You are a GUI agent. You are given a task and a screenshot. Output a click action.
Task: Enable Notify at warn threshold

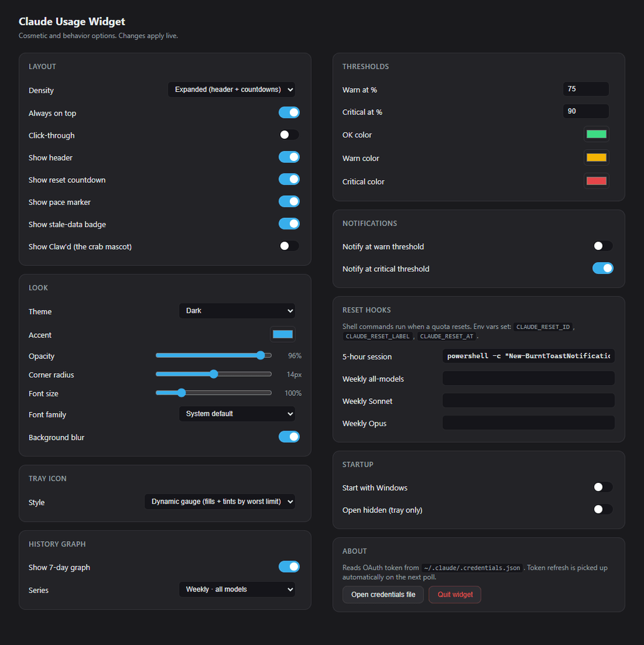tap(603, 246)
